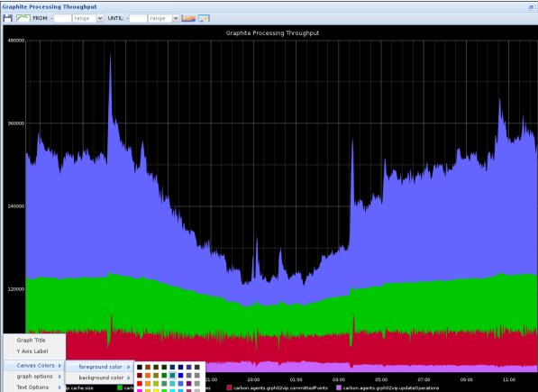Click the 11:00 x-axis time label
Viewport: 538px width, 392px height.
tap(509, 379)
